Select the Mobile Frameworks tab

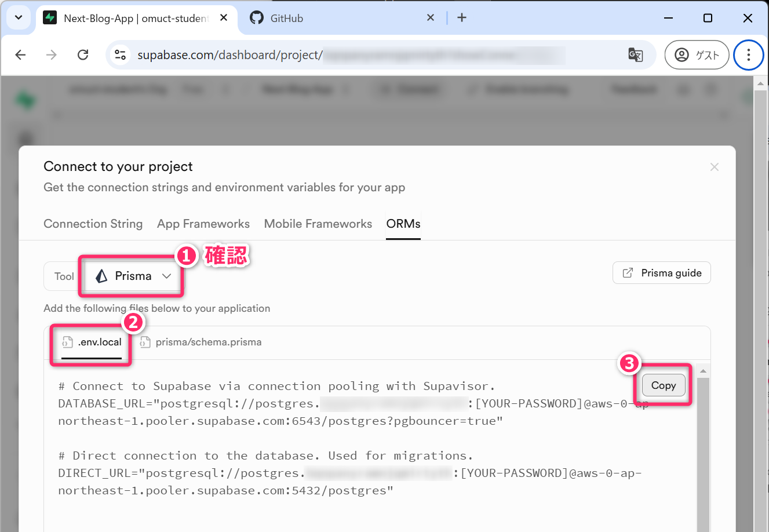(318, 224)
